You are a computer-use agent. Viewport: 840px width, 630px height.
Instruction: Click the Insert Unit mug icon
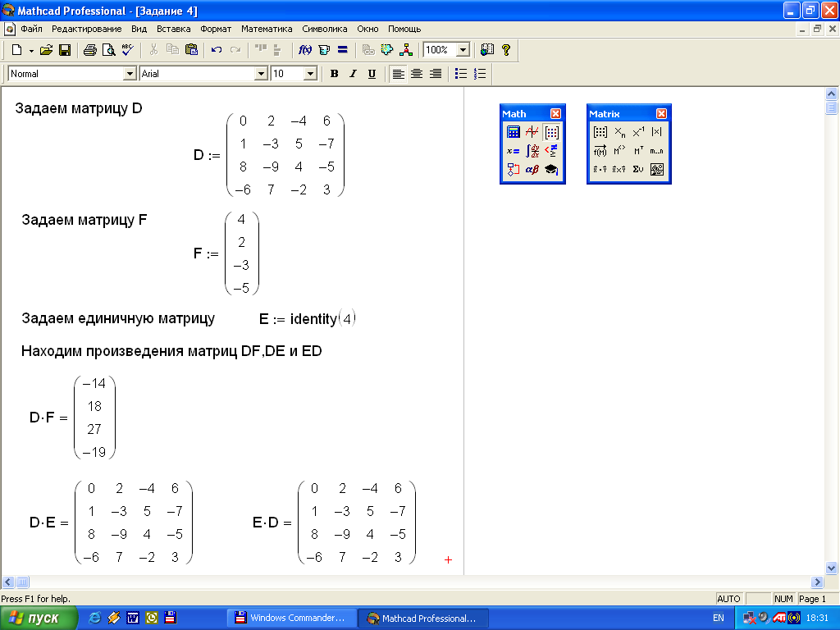pyautogui.click(x=323, y=50)
